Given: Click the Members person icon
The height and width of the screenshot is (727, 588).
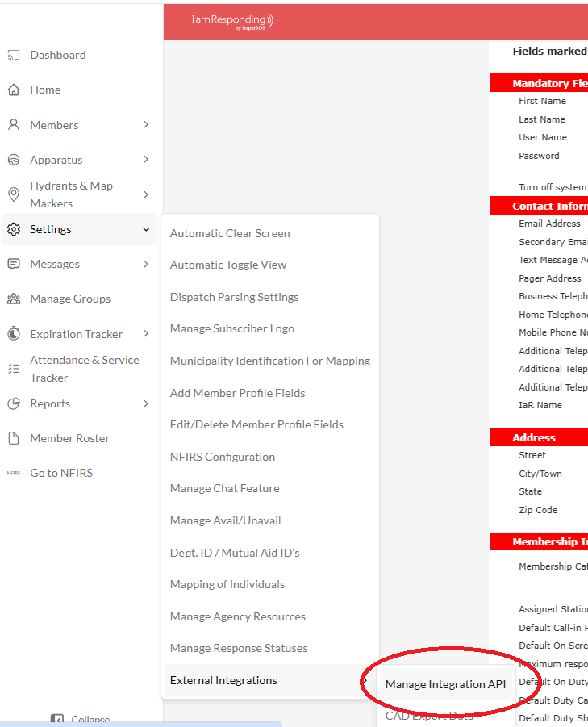Looking at the screenshot, I should (x=14, y=125).
